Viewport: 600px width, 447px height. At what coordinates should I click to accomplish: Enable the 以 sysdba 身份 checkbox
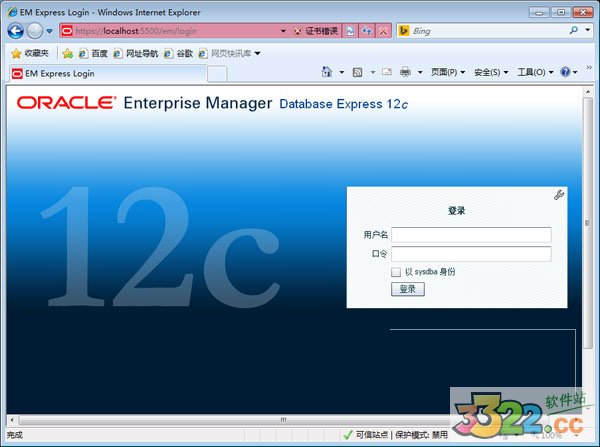click(x=396, y=272)
